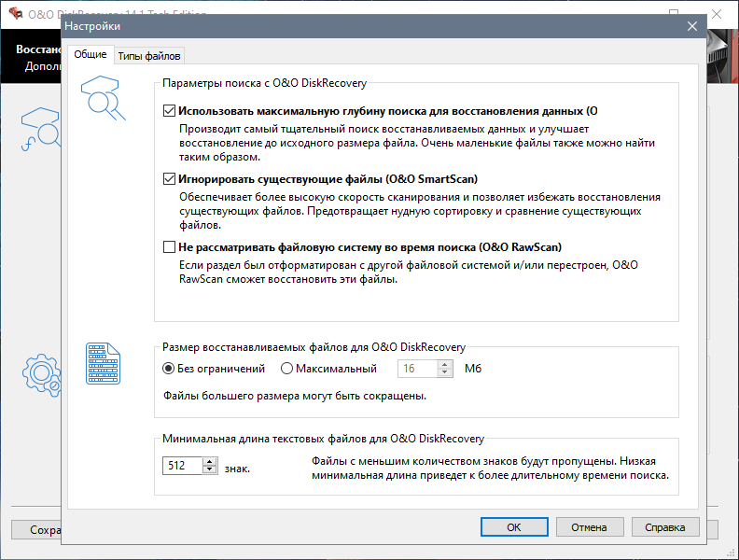
Task: Enable the O&O RawScan checkbox
Action: click(169, 247)
